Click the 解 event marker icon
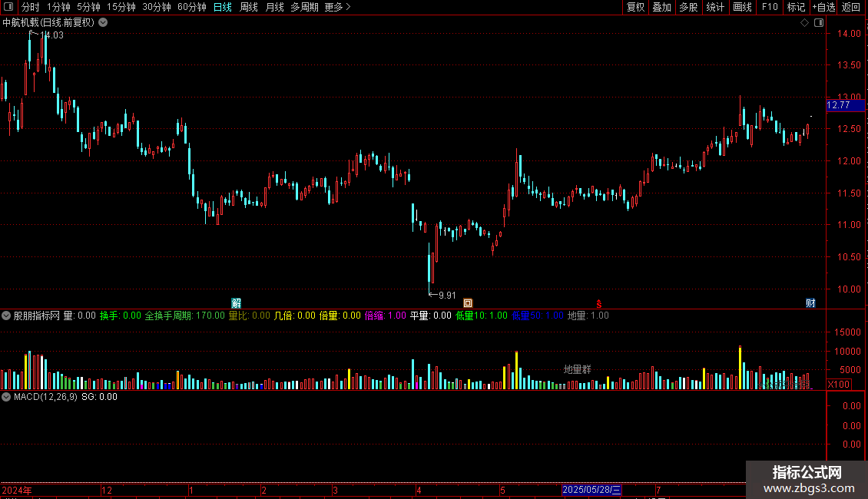Viewport: 868px width, 499px height. tap(237, 302)
